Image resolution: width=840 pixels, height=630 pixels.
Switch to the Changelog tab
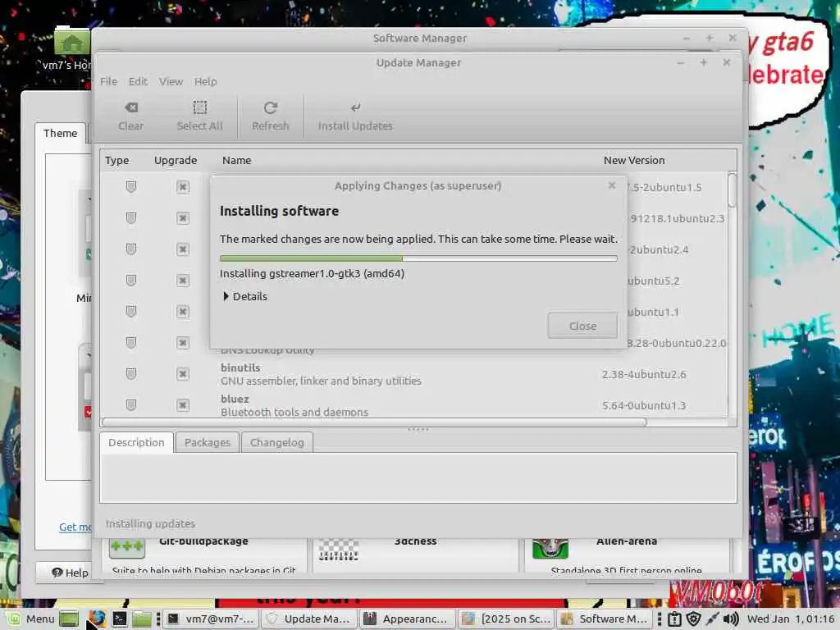point(277,442)
